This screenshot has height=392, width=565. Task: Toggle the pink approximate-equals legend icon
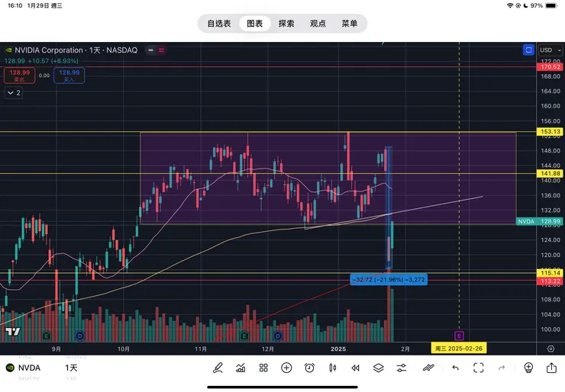click(161, 50)
